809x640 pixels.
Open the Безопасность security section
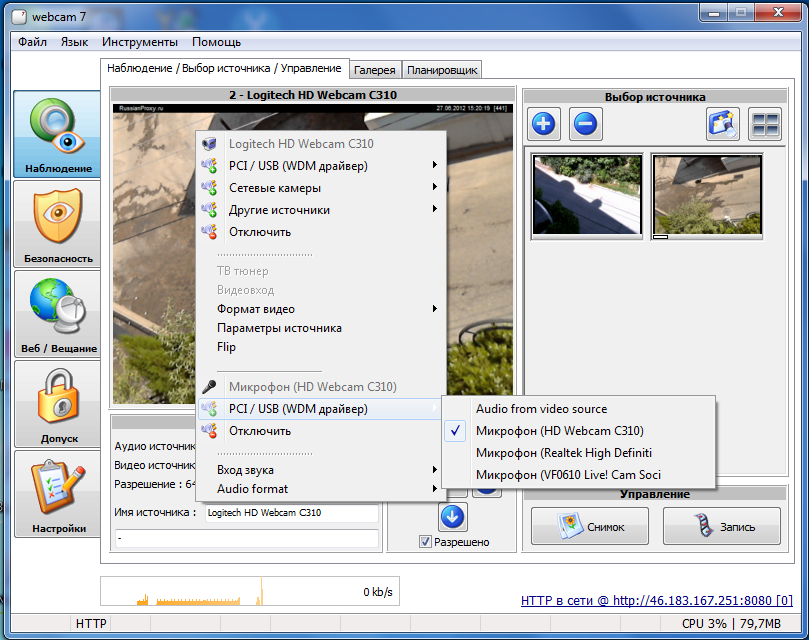click(x=57, y=224)
